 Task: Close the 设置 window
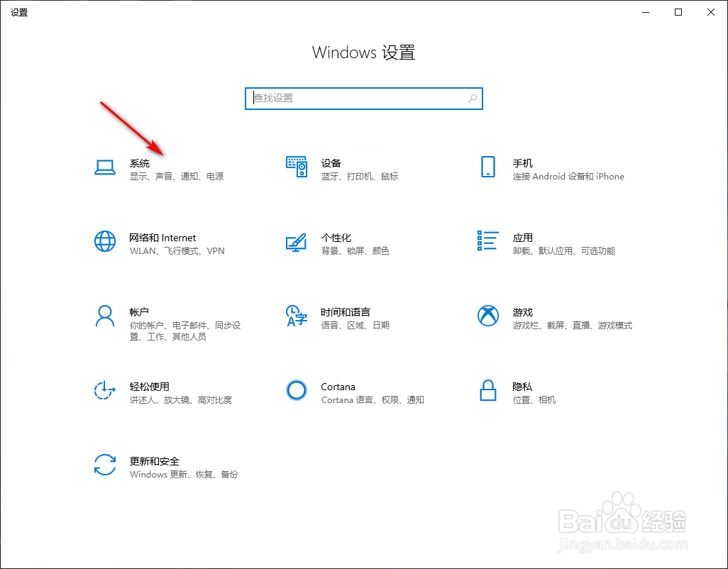(711, 12)
